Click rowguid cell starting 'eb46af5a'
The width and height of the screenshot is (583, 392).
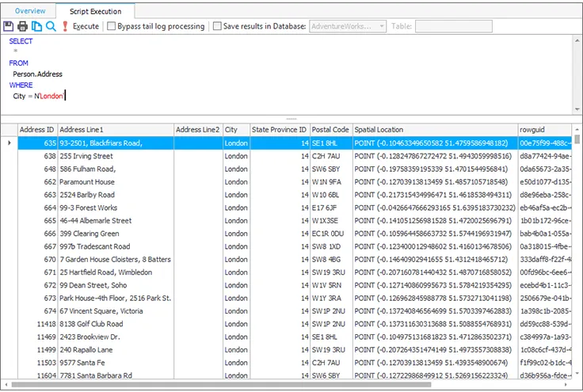545,207
